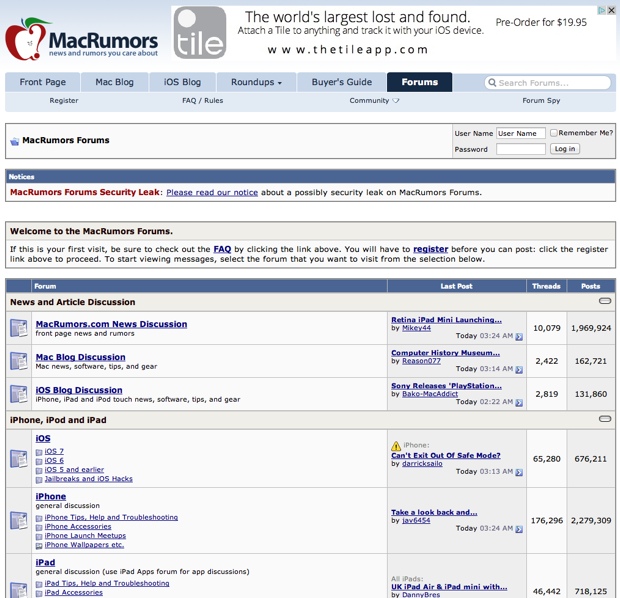Open MacRumors.com News Discussion forum

112,324
